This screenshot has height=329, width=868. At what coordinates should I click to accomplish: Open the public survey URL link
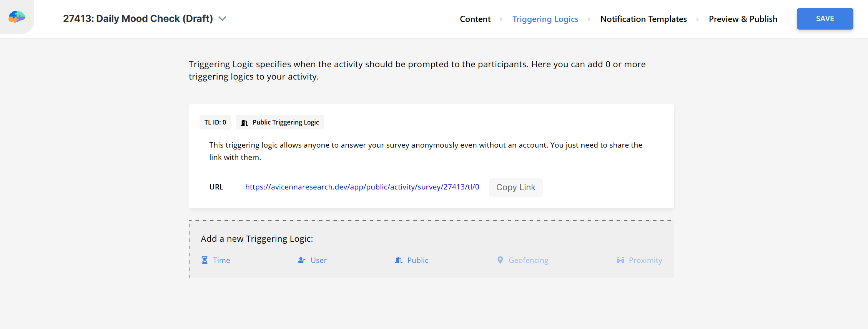[362, 187]
